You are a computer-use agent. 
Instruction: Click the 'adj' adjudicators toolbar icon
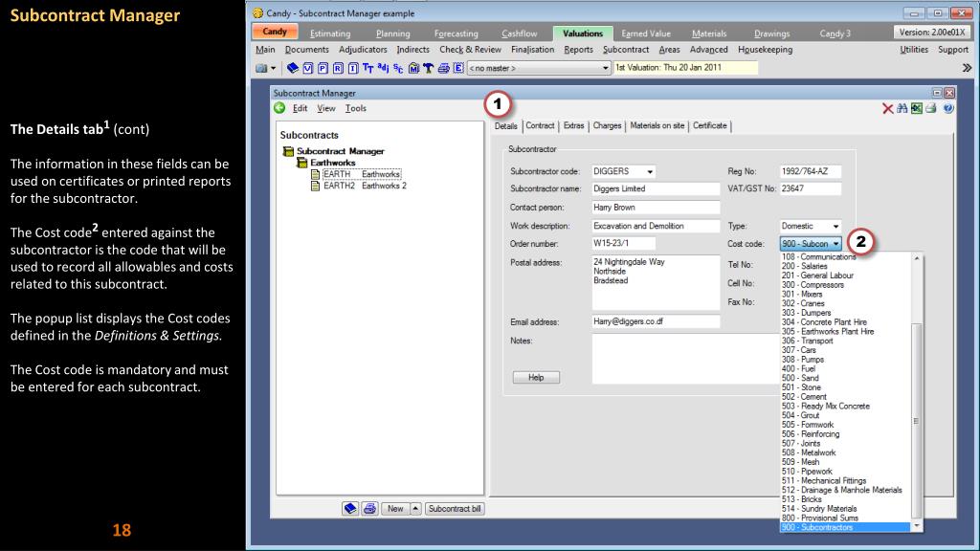[x=383, y=68]
